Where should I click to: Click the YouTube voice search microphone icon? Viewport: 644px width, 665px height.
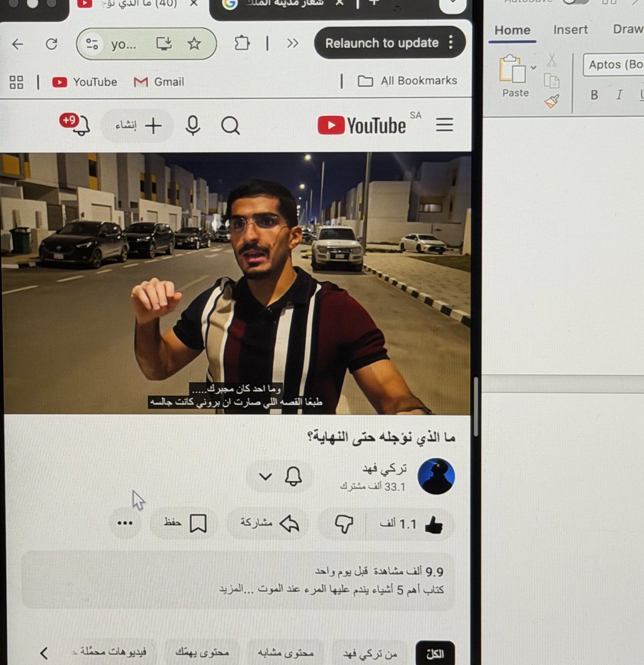(x=193, y=126)
